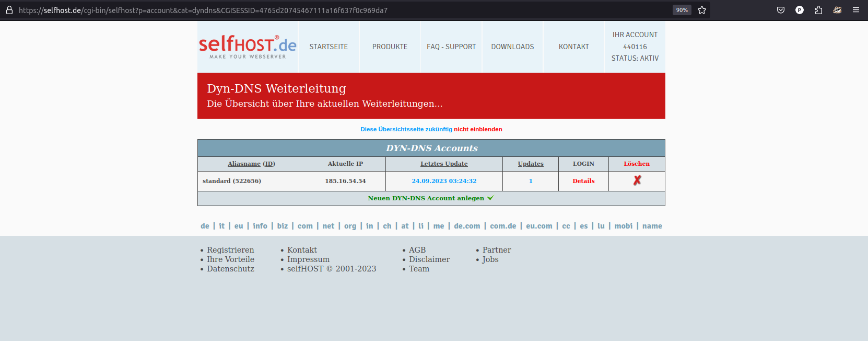Expand Neuen DYN-DNS Account anlegen
The width and height of the screenshot is (868, 341).
click(x=430, y=198)
